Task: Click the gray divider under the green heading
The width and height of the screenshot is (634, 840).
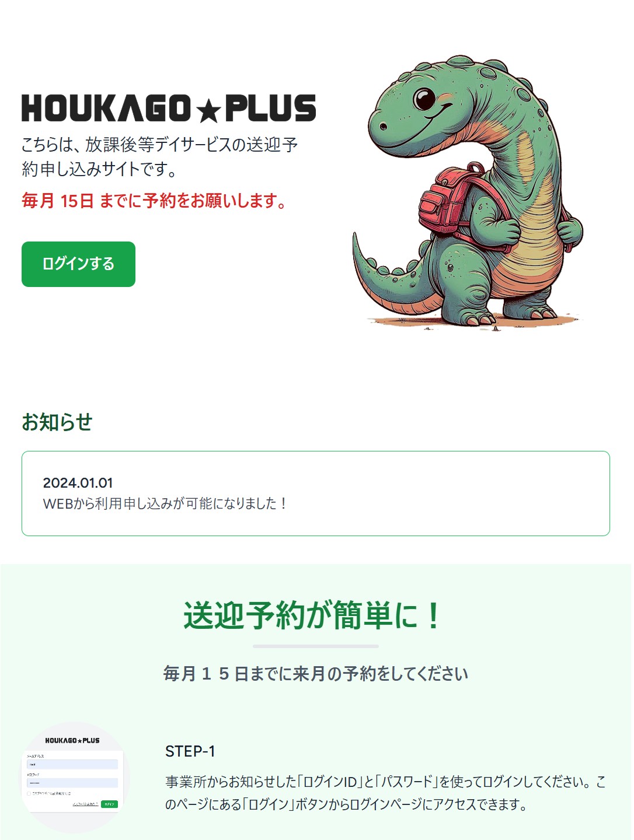Action: [316, 646]
